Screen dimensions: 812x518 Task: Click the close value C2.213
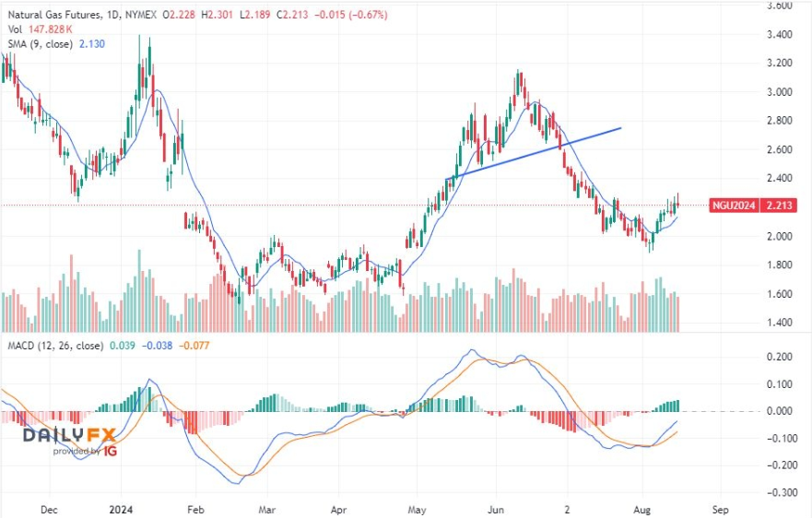tap(292, 15)
